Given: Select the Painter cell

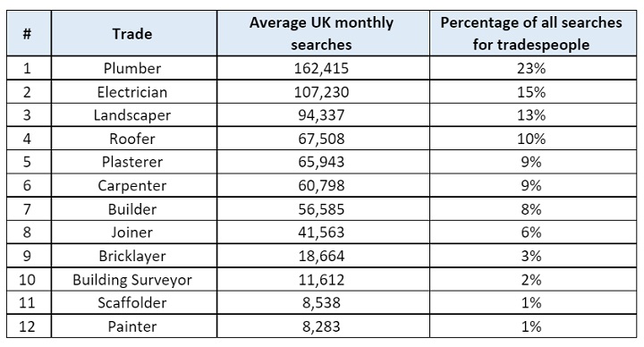Looking at the screenshot, I should click(134, 326).
